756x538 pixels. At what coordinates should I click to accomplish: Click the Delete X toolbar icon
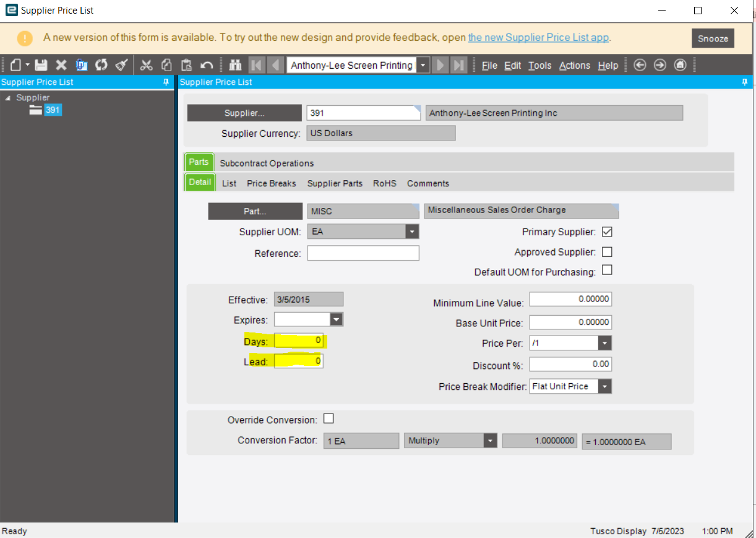point(61,65)
